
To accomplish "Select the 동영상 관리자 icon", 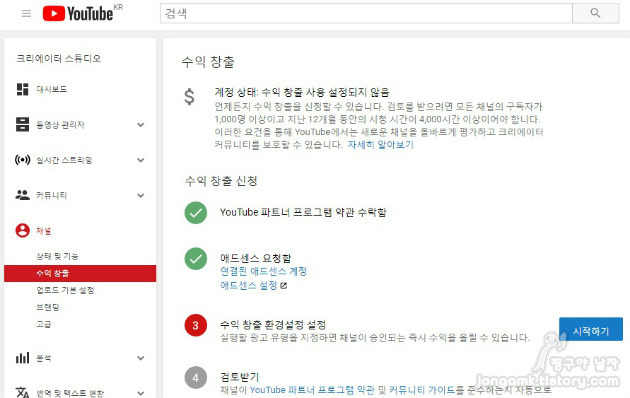I will (22, 125).
